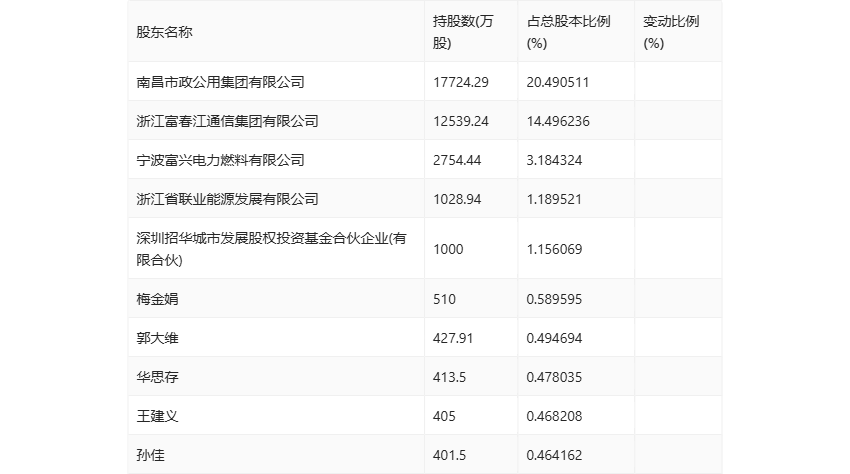
Task: Click the holdings value 427.91
Action: 453,338
